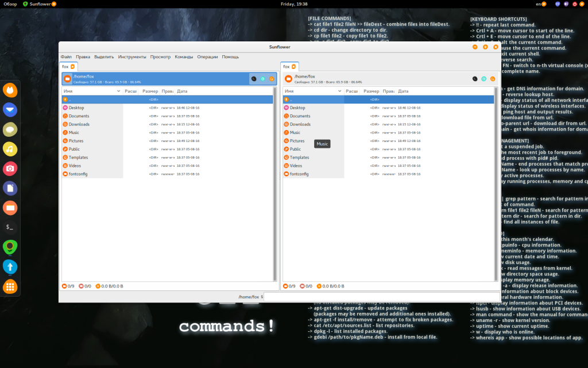Open the chat bubble app in the dock
This screenshot has width=588, height=368.
click(x=10, y=129)
